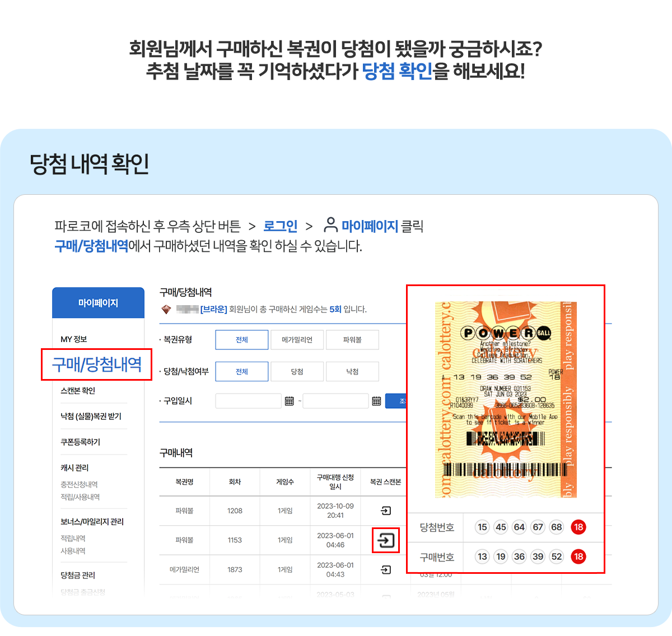This screenshot has width=672, height=636.
Task: Click purchased number ball 13
Action: click(482, 556)
